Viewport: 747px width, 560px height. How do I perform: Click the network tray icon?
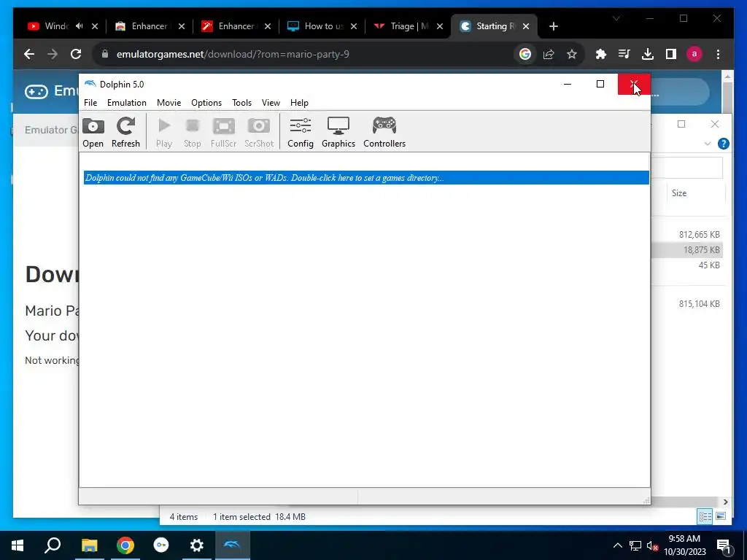pyautogui.click(x=635, y=545)
